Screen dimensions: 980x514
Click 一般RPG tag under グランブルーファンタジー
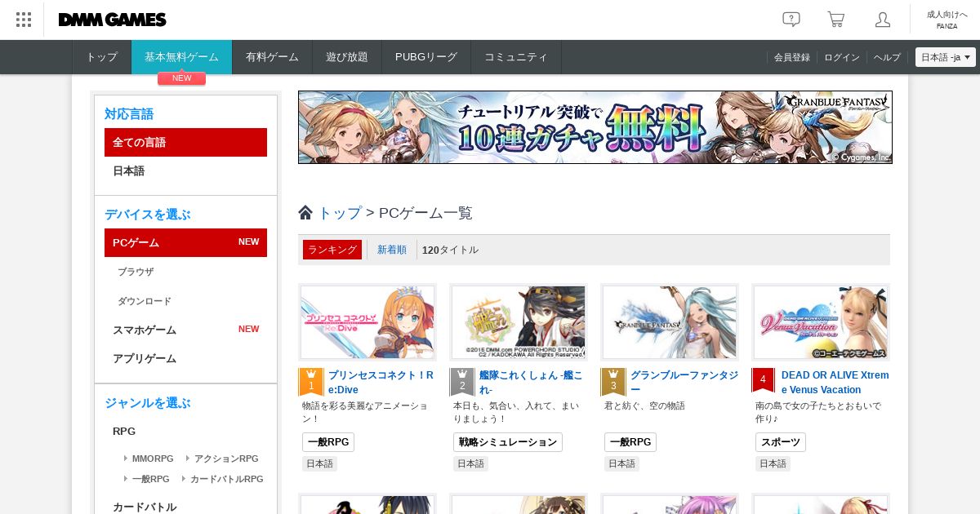tap(630, 442)
